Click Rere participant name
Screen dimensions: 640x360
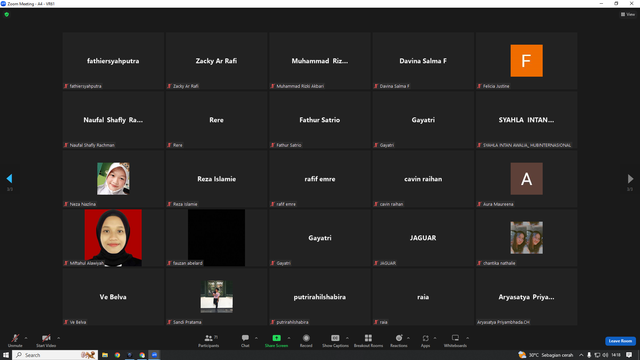pos(216,120)
